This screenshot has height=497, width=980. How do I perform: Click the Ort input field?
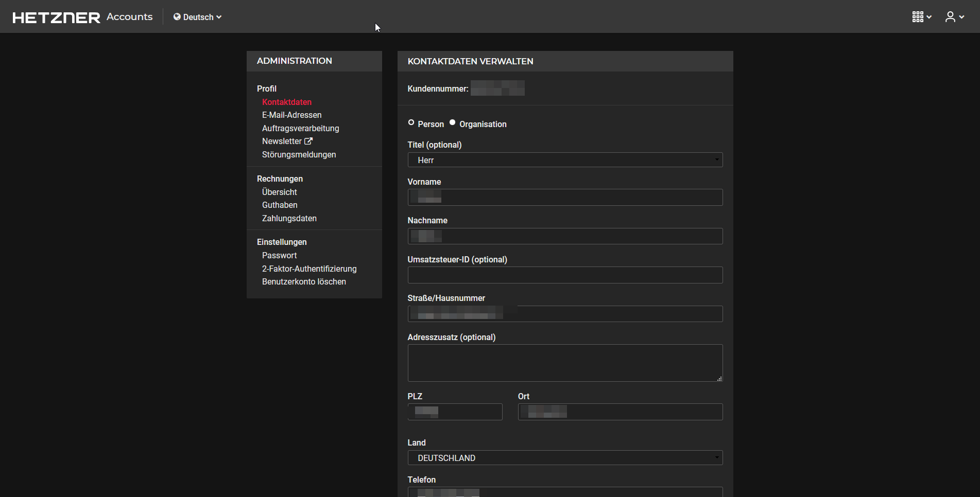[x=620, y=412]
